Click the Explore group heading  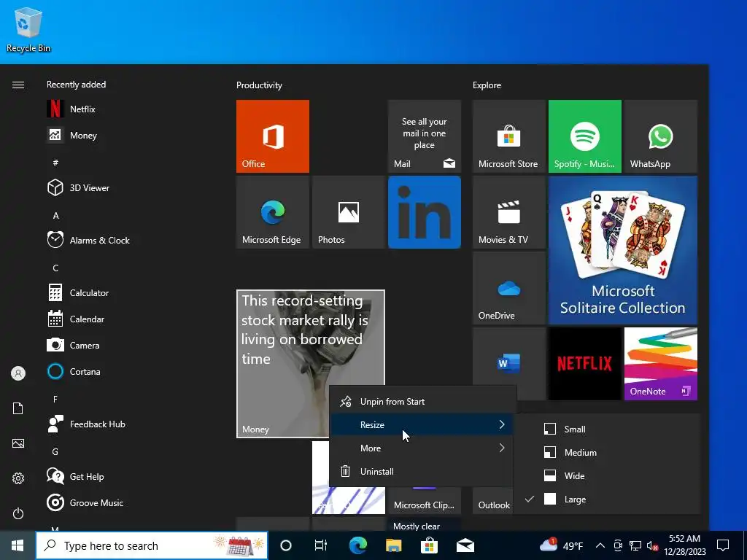(487, 85)
